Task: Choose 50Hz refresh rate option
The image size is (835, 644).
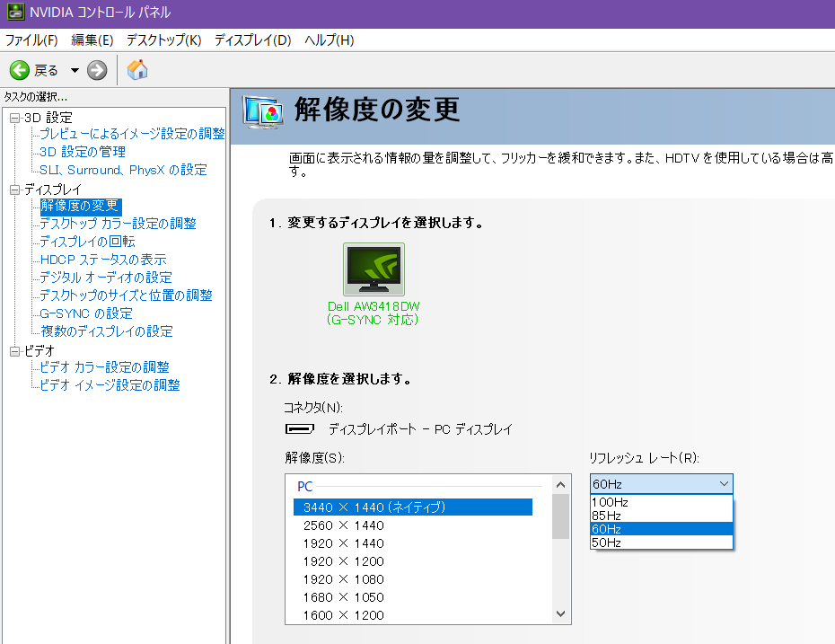Action: pyautogui.click(x=662, y=543)
